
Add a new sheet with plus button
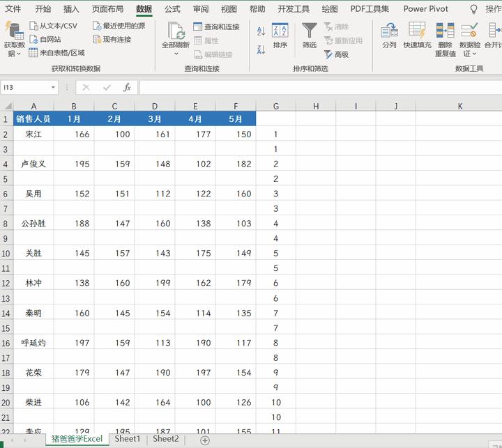205,440
